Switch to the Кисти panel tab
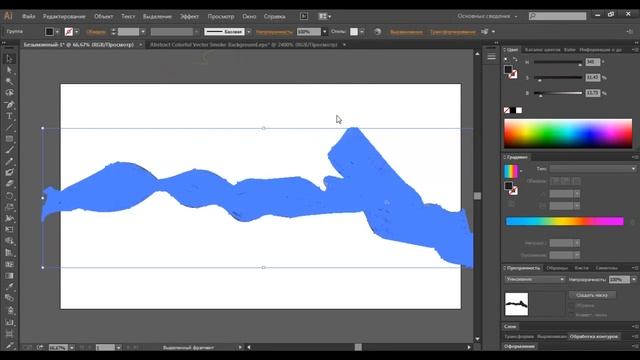This screenshot has width=640, height=360. pos(581,268)
